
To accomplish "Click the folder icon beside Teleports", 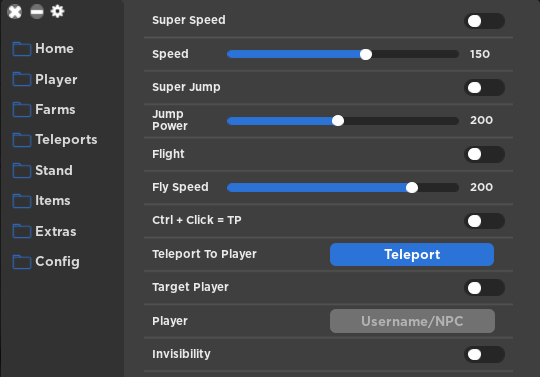I will (22, 139).
